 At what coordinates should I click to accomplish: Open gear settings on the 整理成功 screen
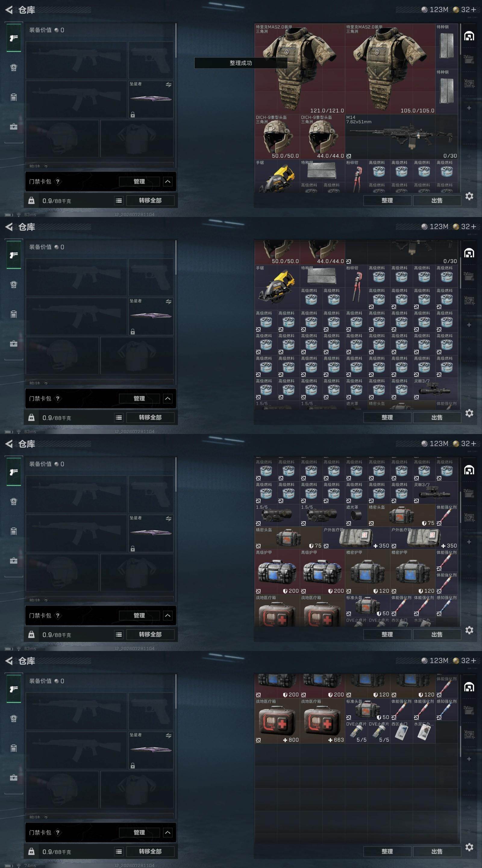[469, 196]
